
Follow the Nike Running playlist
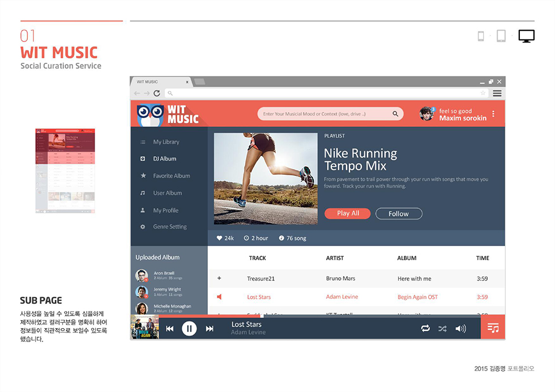click(x=399, y=214)
